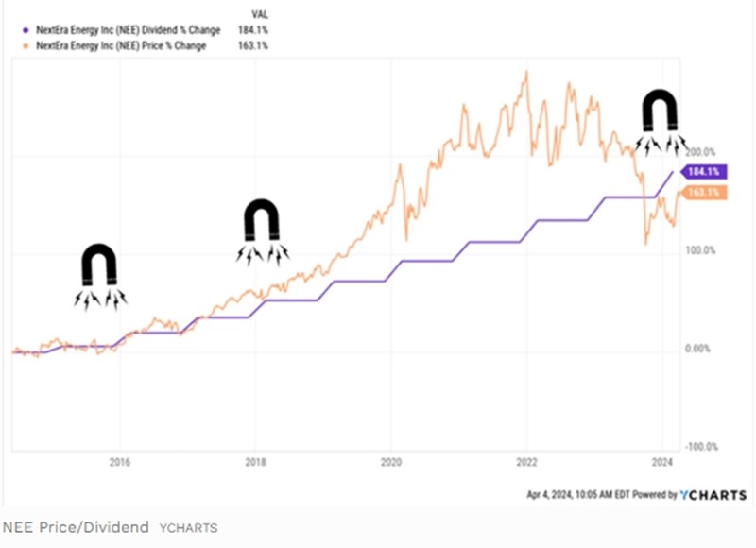The height and width of the screenshot is (548, 756).
Task: Click the leftmost magnet icon before 2016
Action: tap(99, 267)
